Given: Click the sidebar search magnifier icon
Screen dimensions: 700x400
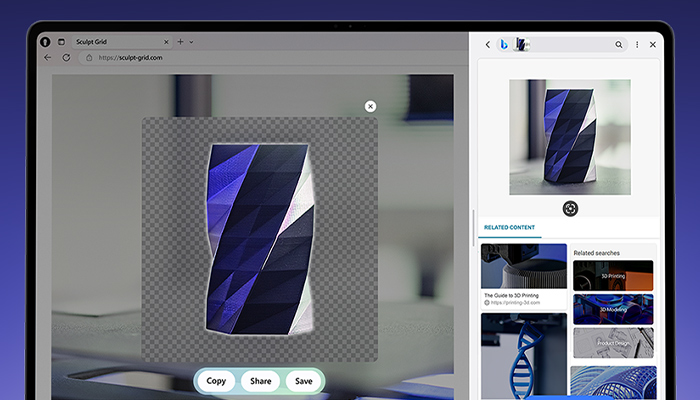Looking at the screenshot, I should (619, 45).
